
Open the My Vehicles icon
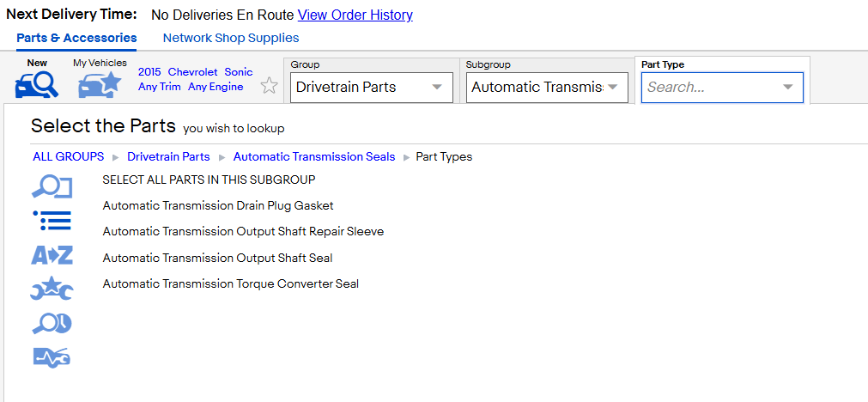(100, 85)
